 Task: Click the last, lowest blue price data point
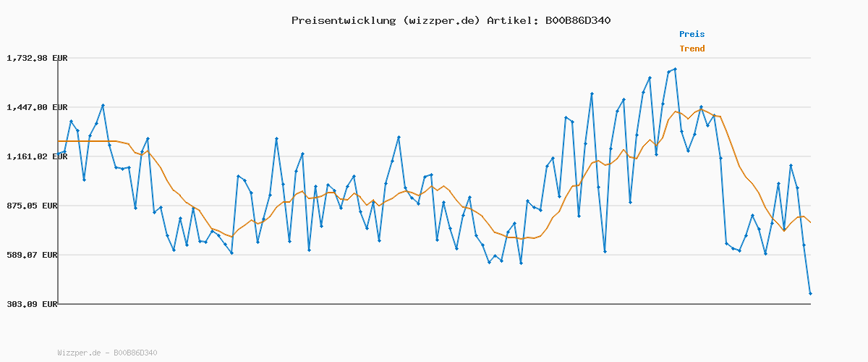point(810,293)
